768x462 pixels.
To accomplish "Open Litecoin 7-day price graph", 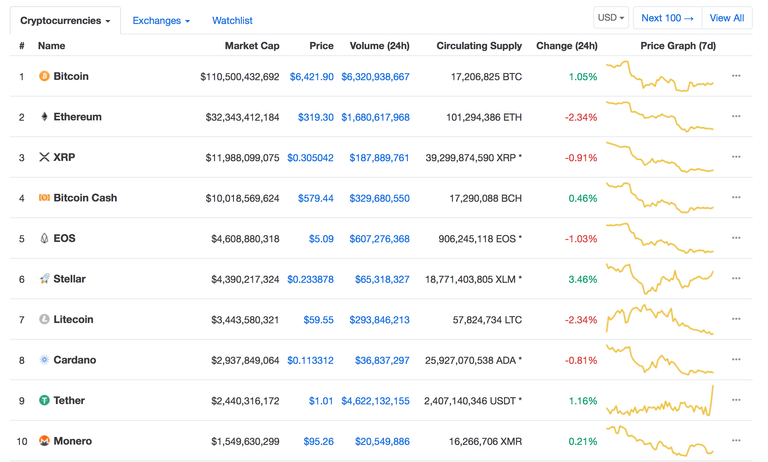I will (660, 319).
